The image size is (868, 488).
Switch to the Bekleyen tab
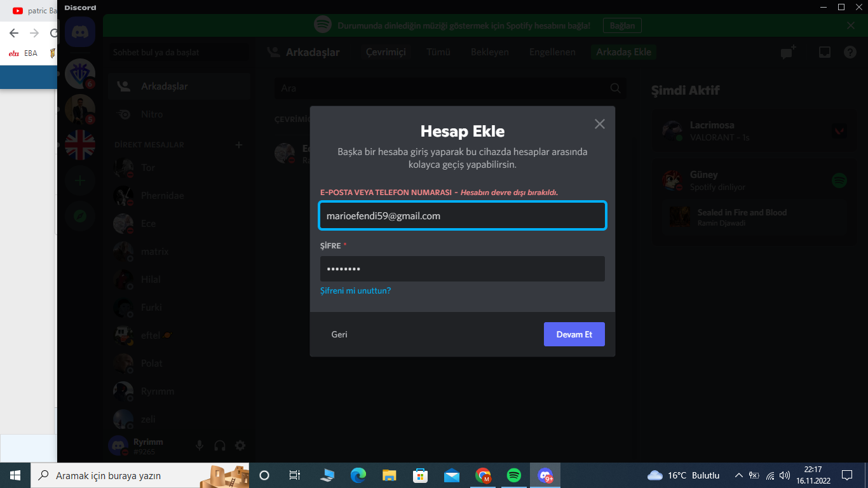point(490,52)
